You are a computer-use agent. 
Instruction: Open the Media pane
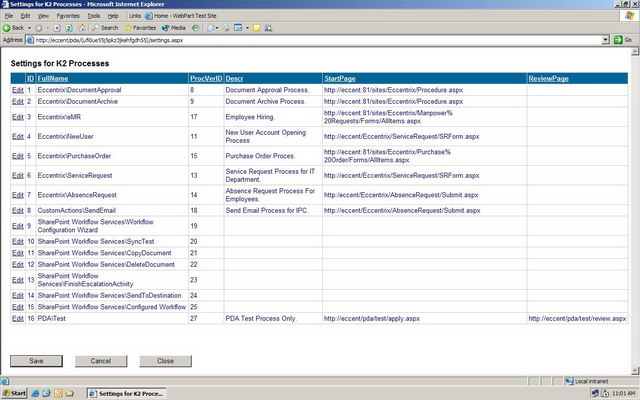pos(174,28)
